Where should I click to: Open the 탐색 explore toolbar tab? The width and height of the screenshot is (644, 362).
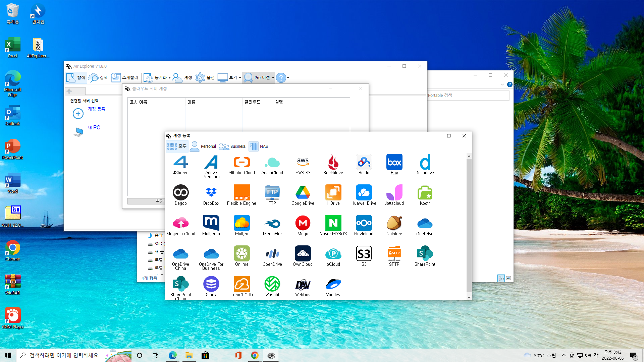pos(76,77)
